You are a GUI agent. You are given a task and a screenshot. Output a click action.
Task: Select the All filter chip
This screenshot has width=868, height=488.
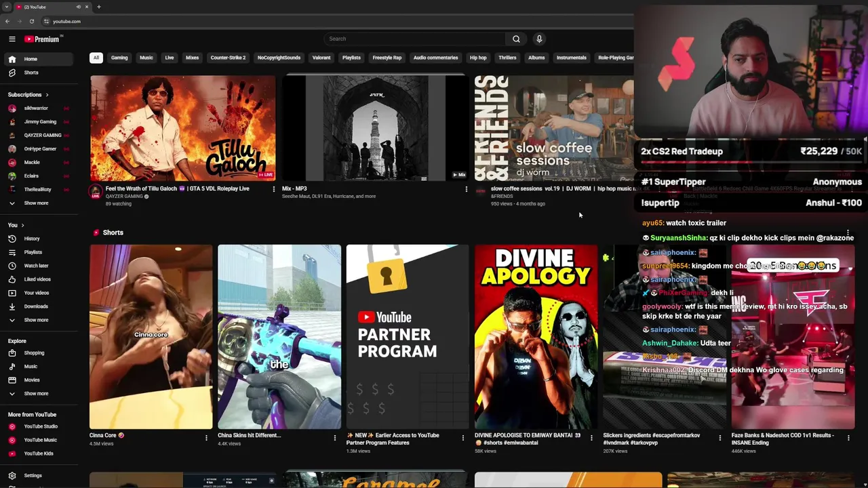[96, 58]
